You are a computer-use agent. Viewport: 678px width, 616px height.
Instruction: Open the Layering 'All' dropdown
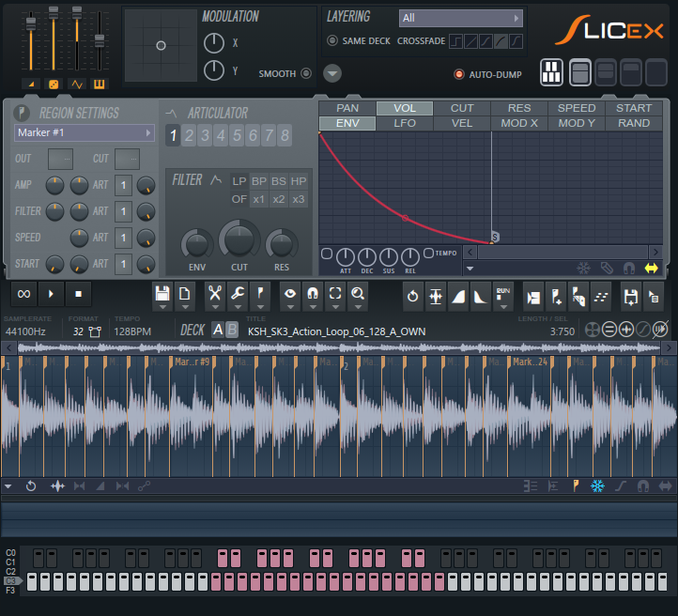[x=460, y=18]
